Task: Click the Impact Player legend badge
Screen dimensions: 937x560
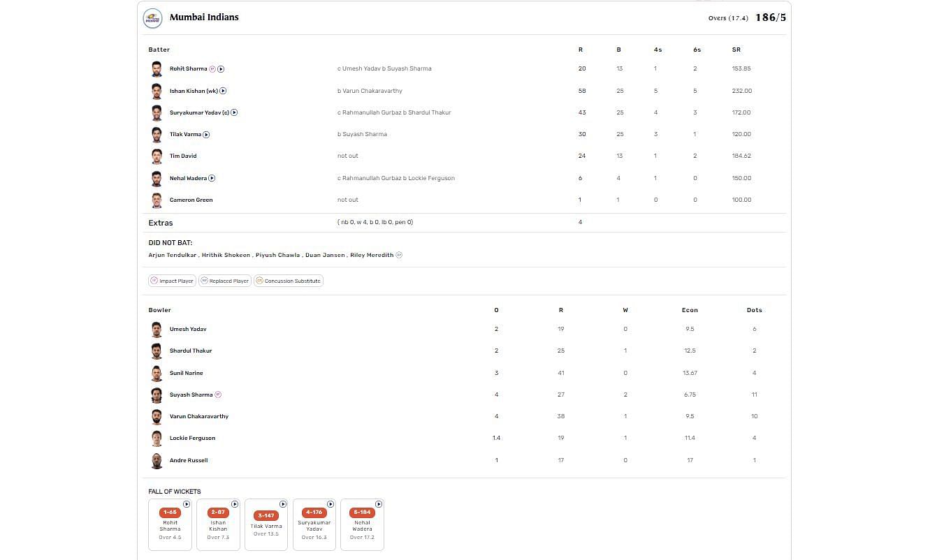Action: [x=172, y=281]
